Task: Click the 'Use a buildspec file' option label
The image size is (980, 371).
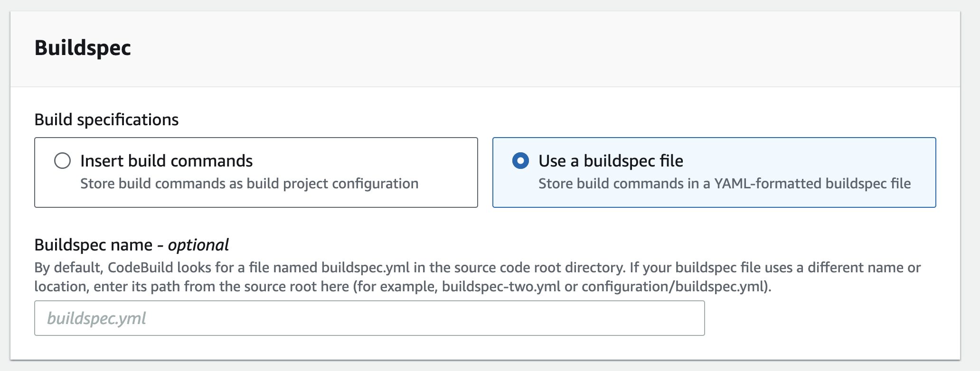Action: (611, 161)
